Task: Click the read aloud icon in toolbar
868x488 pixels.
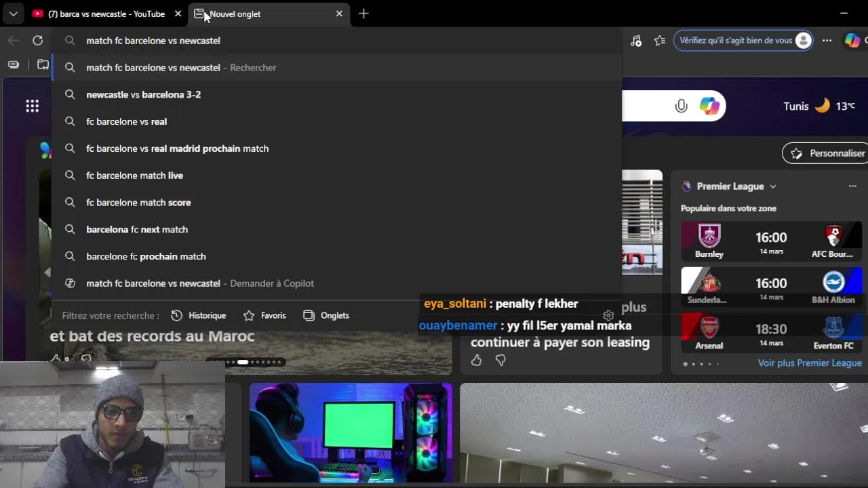Action: pos(635,41)
